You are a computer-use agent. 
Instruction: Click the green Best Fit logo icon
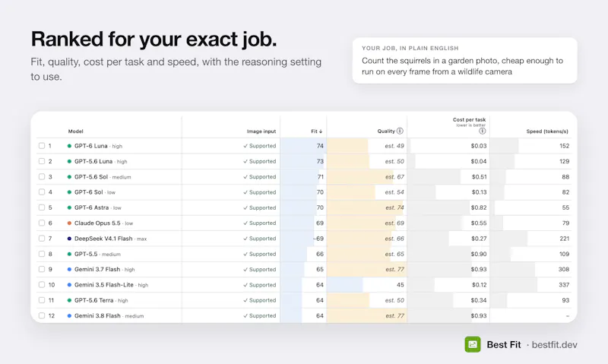point(473,344)
